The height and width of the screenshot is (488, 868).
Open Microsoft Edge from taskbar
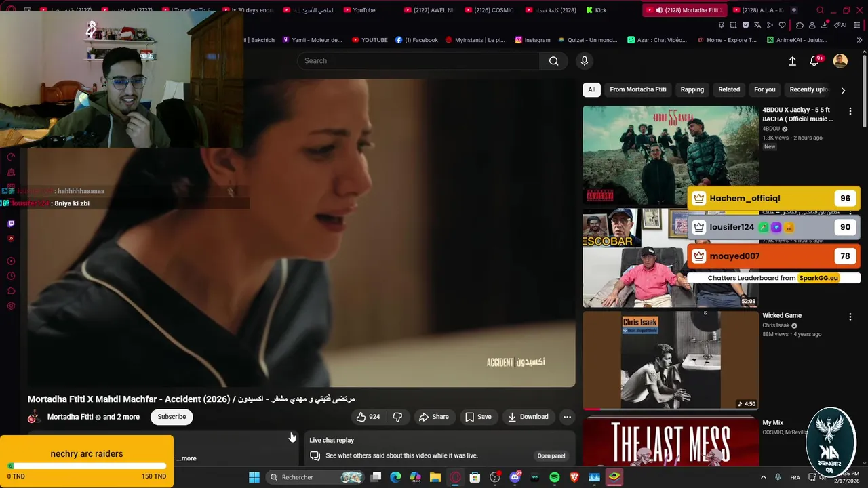point(396,477)
